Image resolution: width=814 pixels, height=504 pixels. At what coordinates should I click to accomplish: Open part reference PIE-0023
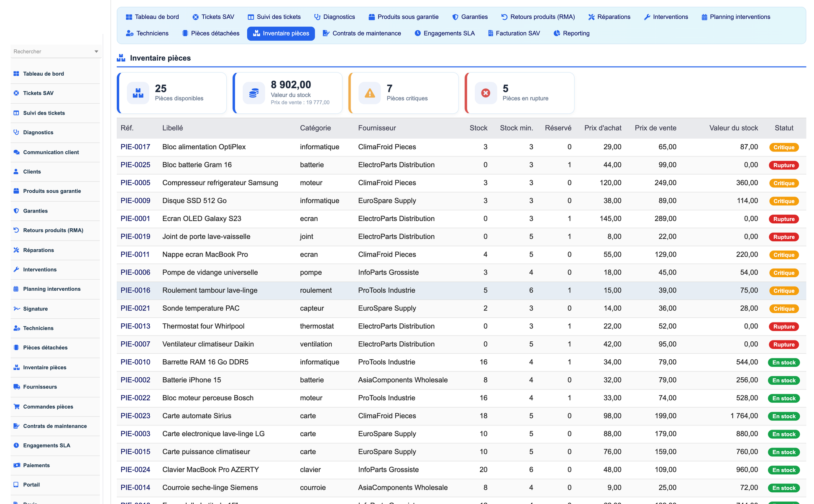pos(136,416)
